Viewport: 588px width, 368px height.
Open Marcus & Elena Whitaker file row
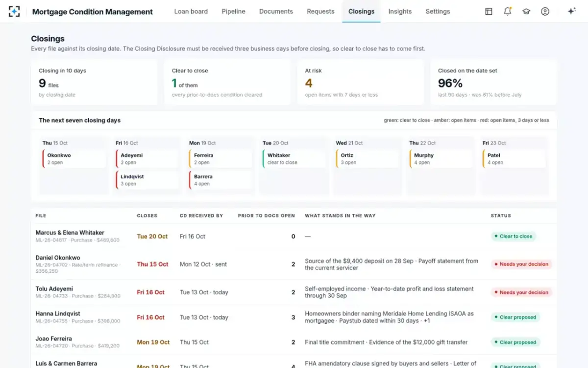(x=294, y=236)
